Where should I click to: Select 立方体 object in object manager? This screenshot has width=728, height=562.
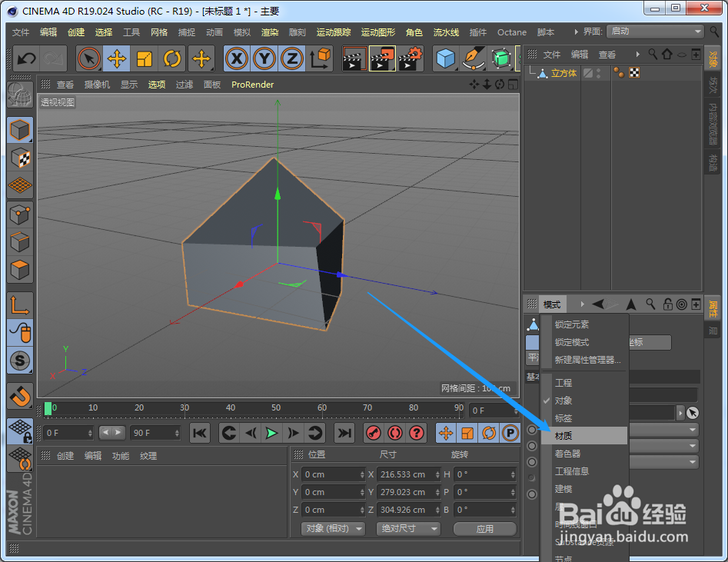tap(563, 73)
